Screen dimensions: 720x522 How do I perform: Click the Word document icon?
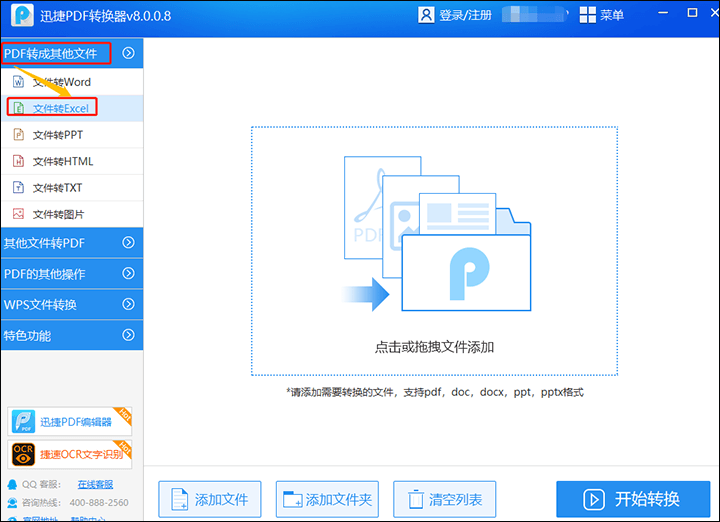(18, 82)
